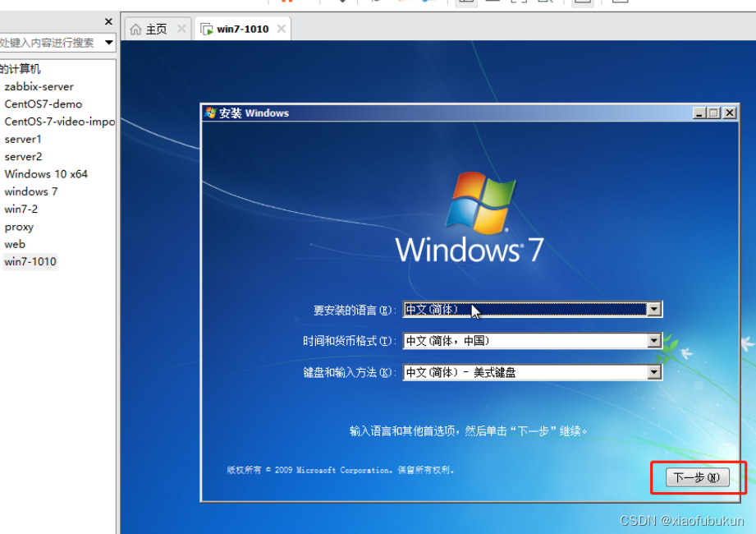Click the home icon on 主页 tab

(x=136, y=30)
